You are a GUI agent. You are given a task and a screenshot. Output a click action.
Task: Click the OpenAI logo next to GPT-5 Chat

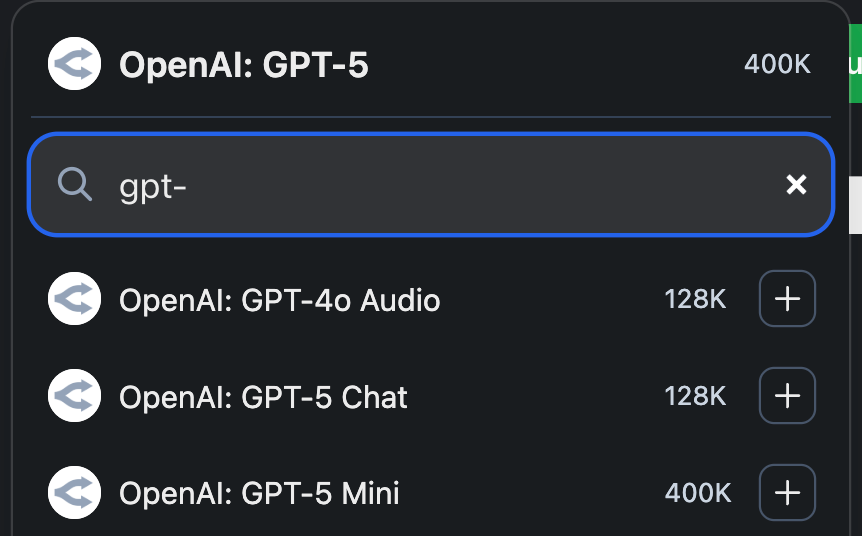(74, 396)
